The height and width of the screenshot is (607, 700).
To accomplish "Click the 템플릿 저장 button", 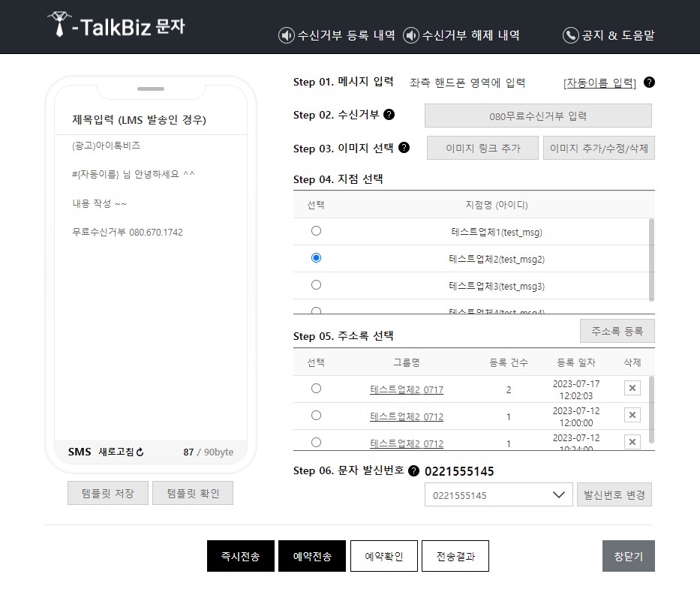I will (x=107, y=493).
